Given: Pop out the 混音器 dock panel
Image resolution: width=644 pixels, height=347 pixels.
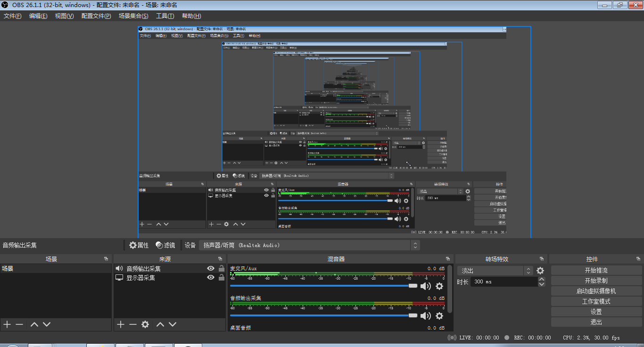Looking at the screenshot, I should 448,259.
